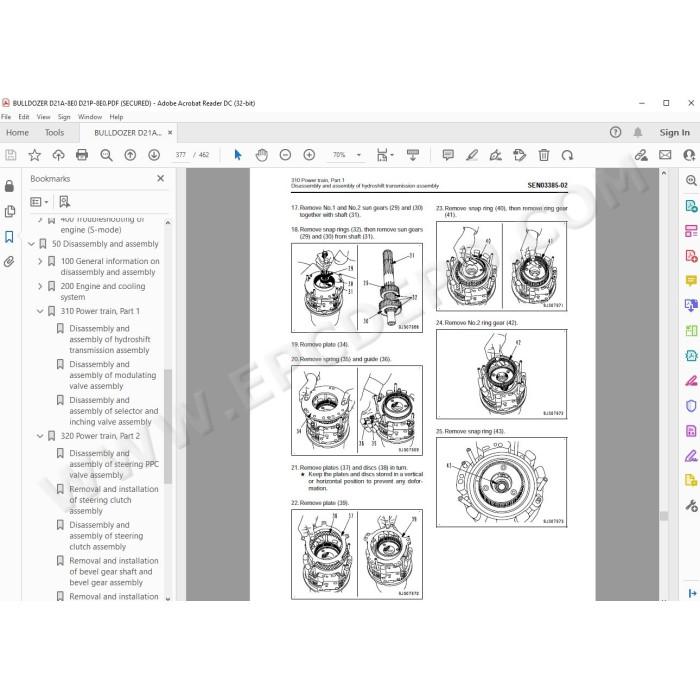Open the fit page options icon
This screenshot has width=700, height=700.
(x=384, y=155)
